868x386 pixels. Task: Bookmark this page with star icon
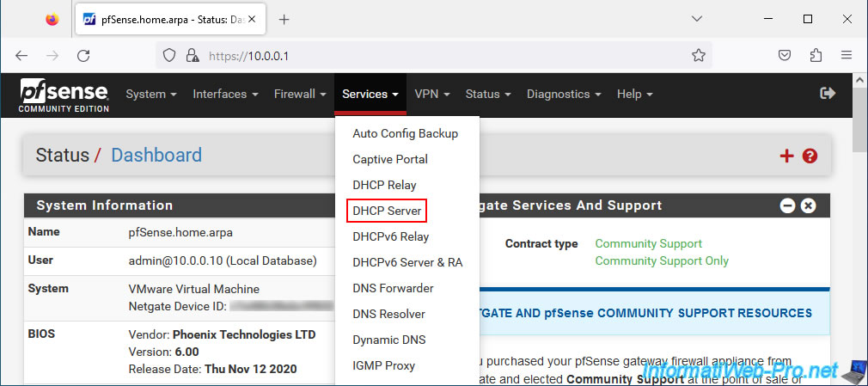coord(699,55)
